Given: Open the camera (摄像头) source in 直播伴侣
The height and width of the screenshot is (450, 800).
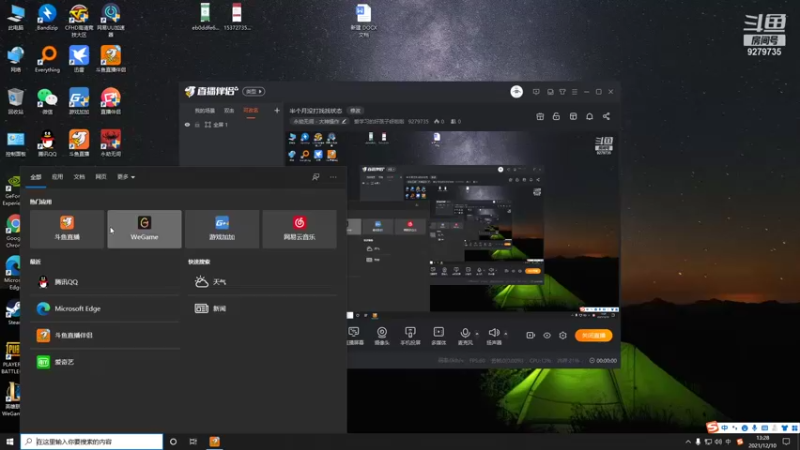Looking at the screenshot, I should [382, 335].
